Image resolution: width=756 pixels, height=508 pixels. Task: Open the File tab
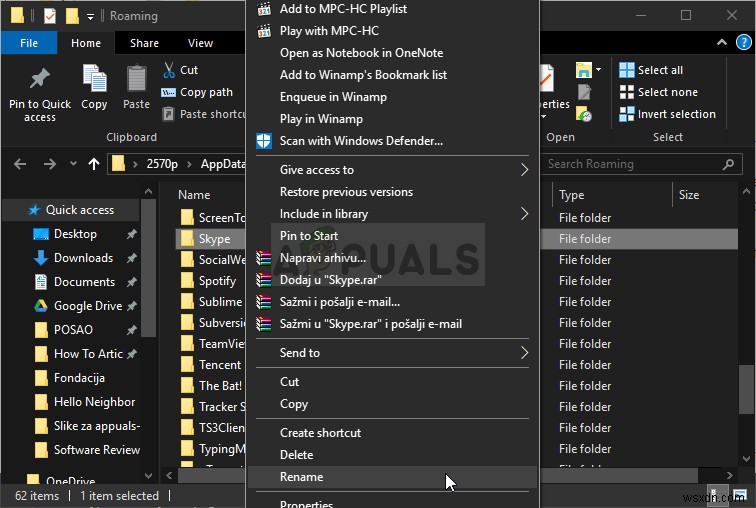coord(29,43)
